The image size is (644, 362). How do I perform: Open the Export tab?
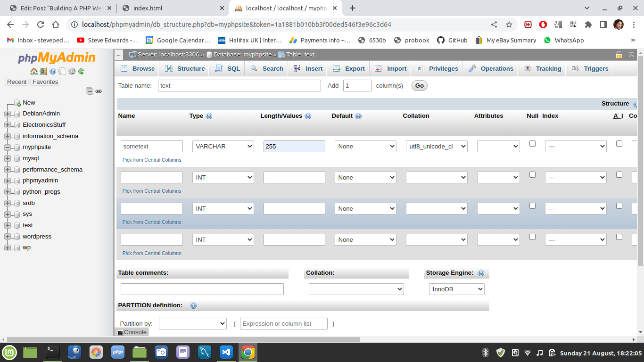(349, 69)
